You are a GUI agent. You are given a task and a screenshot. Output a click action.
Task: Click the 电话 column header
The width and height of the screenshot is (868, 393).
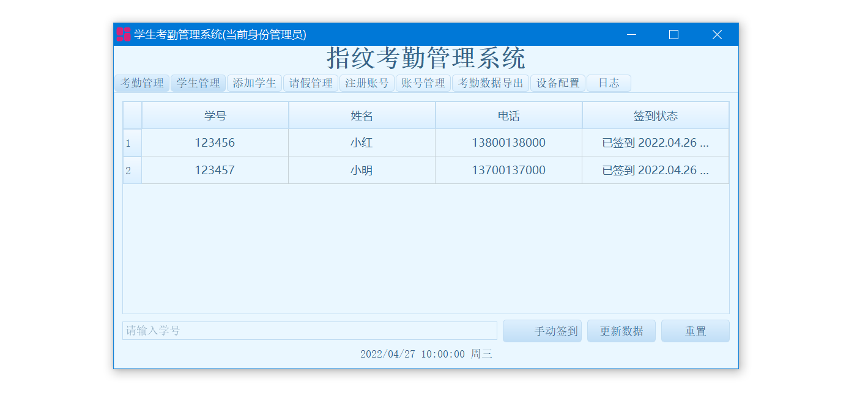tap(509, 116)
